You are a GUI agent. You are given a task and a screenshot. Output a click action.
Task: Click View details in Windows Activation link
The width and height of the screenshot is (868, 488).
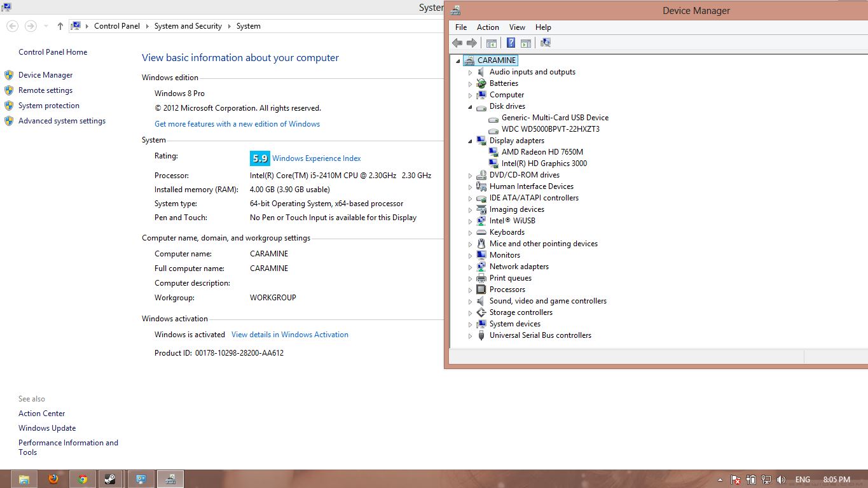tap(290, 335)
